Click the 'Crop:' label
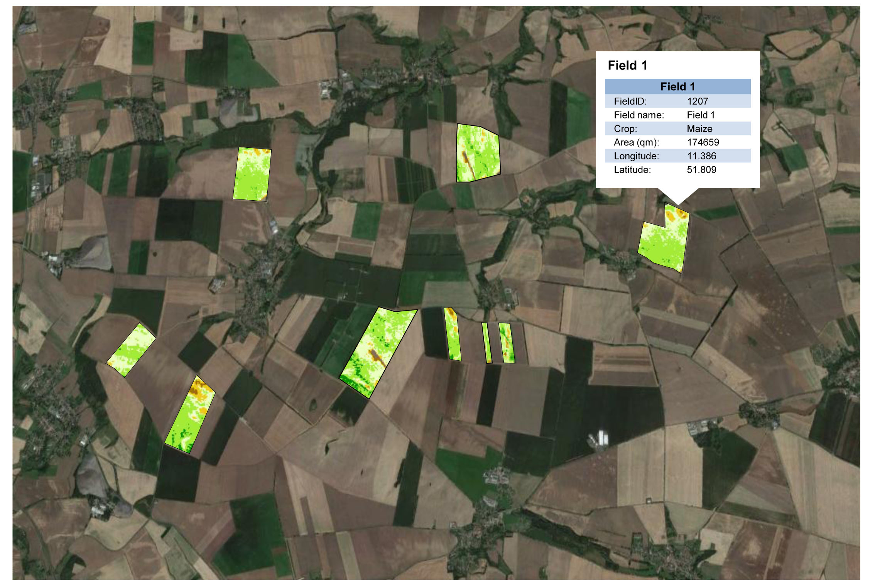Screen dimensions: 875x588 (x=625, y=128)
